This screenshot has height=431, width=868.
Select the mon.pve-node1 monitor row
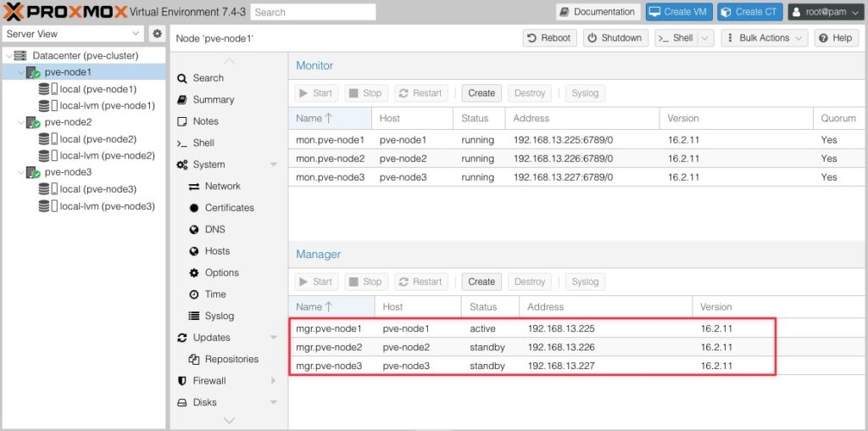point(578,140)
